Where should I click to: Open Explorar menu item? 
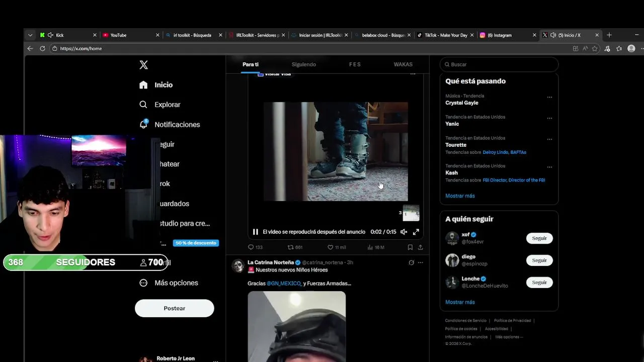coord(168,105)
